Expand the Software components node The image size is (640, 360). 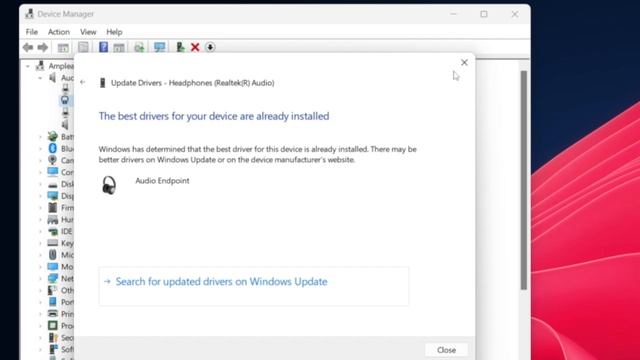pos(40,350)
